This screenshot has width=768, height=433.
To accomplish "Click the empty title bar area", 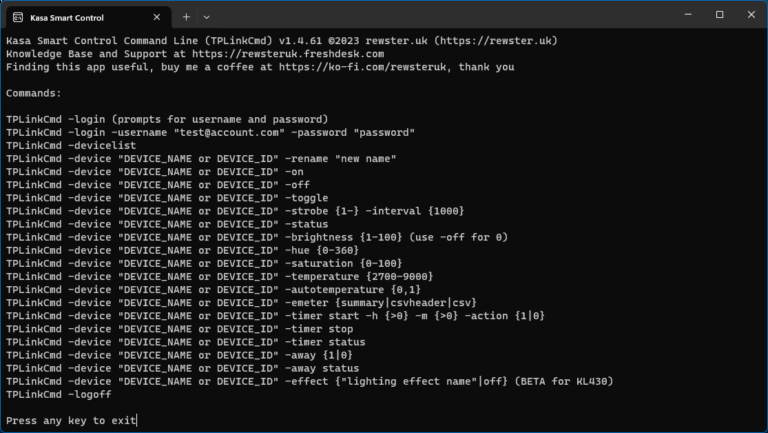I will (x=441, y=16).
